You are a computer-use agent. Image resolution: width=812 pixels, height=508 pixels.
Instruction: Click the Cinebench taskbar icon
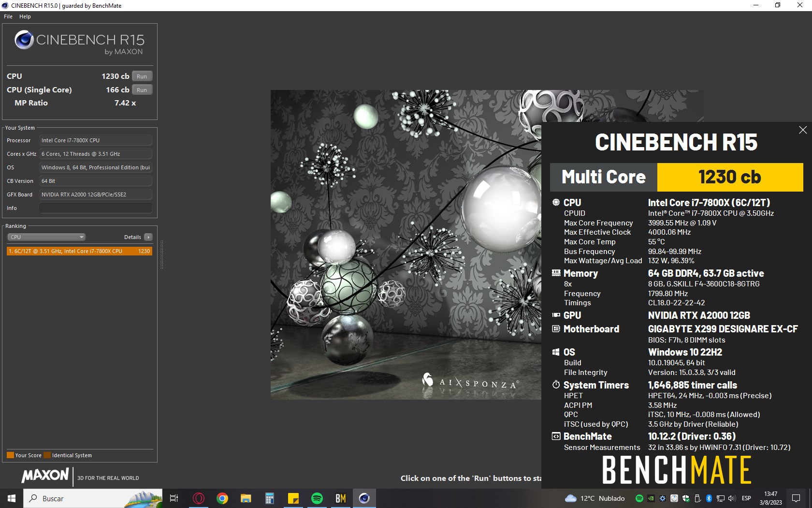point(364,498)
